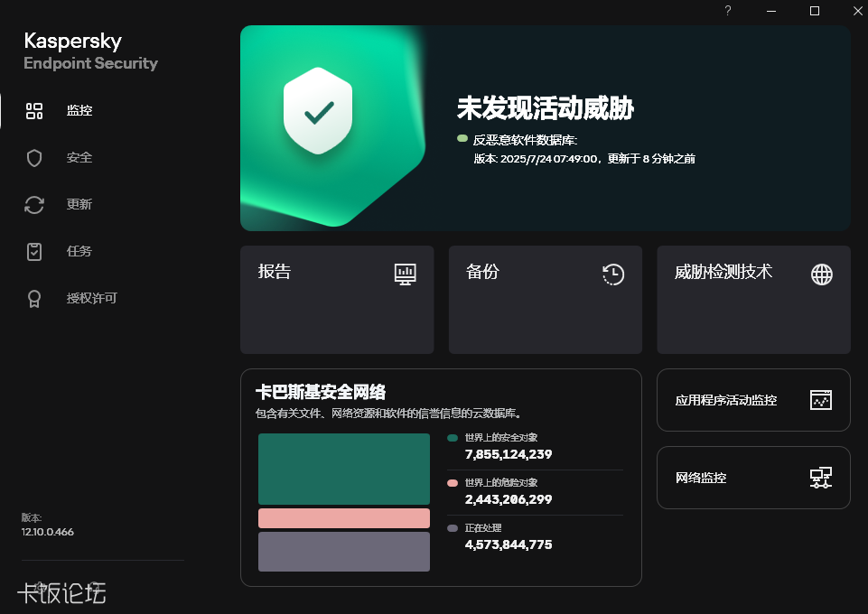Click the gray processing bar
Screen dimensions: 868x614
coord(344,552)
